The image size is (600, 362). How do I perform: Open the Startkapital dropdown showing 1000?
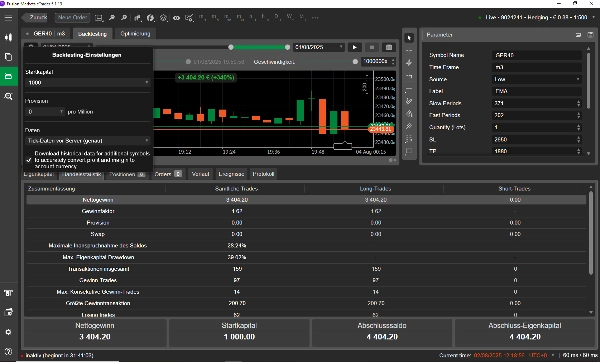tap(88, 83)
